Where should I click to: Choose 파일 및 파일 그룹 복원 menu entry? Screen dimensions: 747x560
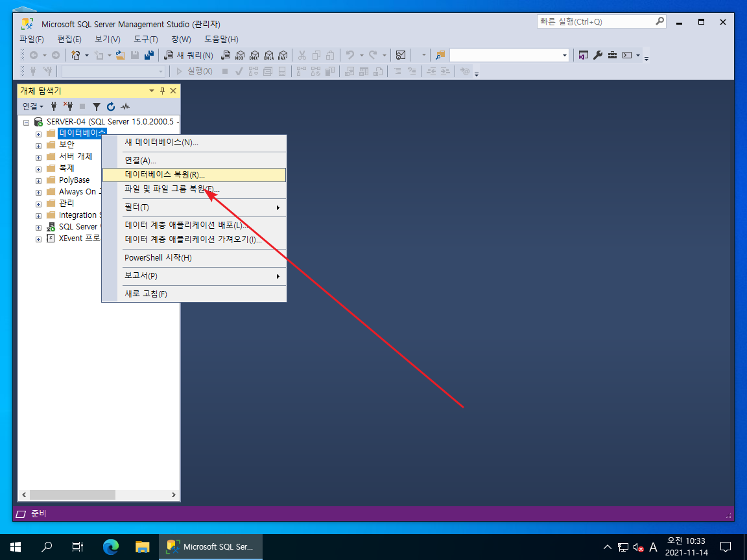(195, 189)
